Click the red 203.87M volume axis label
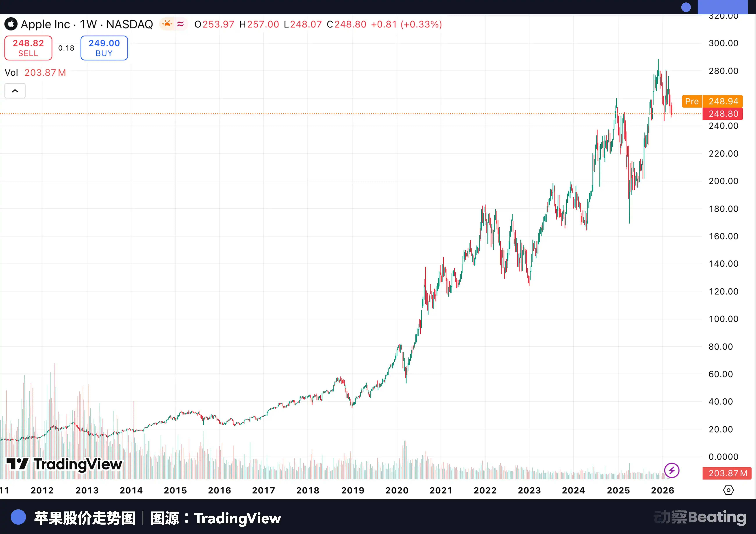 727,473
